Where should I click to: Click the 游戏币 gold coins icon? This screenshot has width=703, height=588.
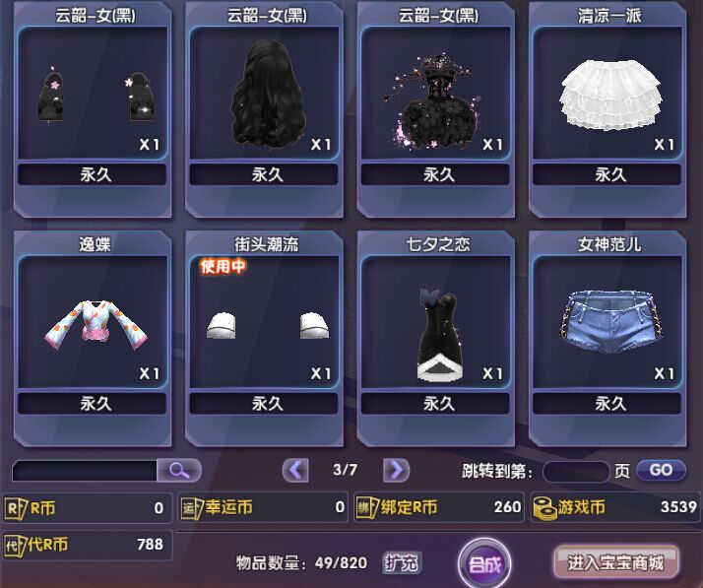click(x=544, y=508)
